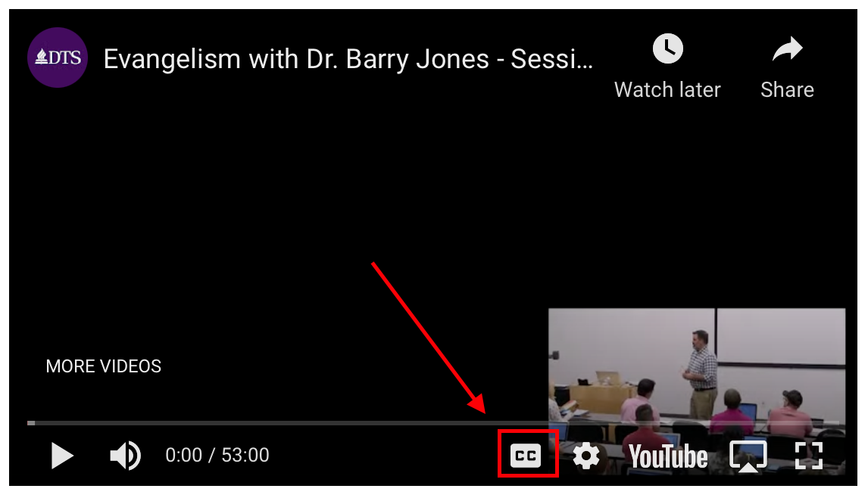
Task: Open the settings gear menu
Action: pyautogui.click(x=586, y=456)
